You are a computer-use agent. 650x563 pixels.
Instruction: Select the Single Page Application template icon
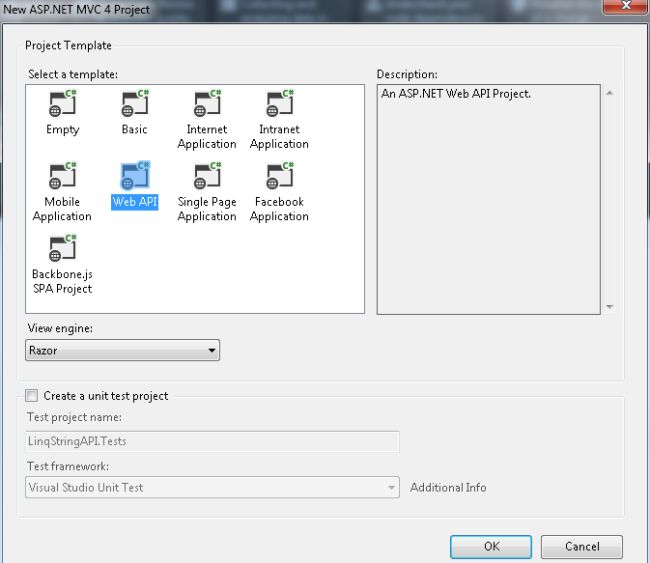[208, 176]
